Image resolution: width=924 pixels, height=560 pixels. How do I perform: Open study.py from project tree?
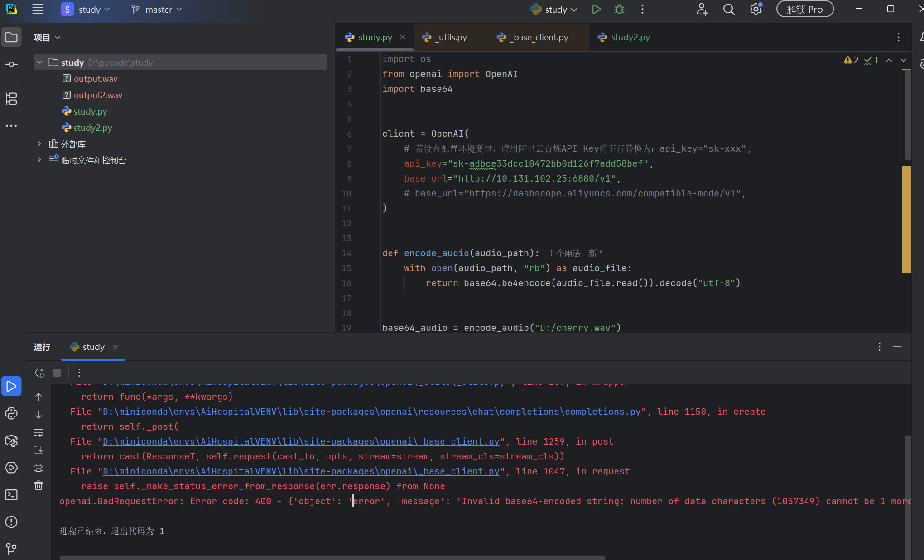pyautogui.click(x=90, y=111)
